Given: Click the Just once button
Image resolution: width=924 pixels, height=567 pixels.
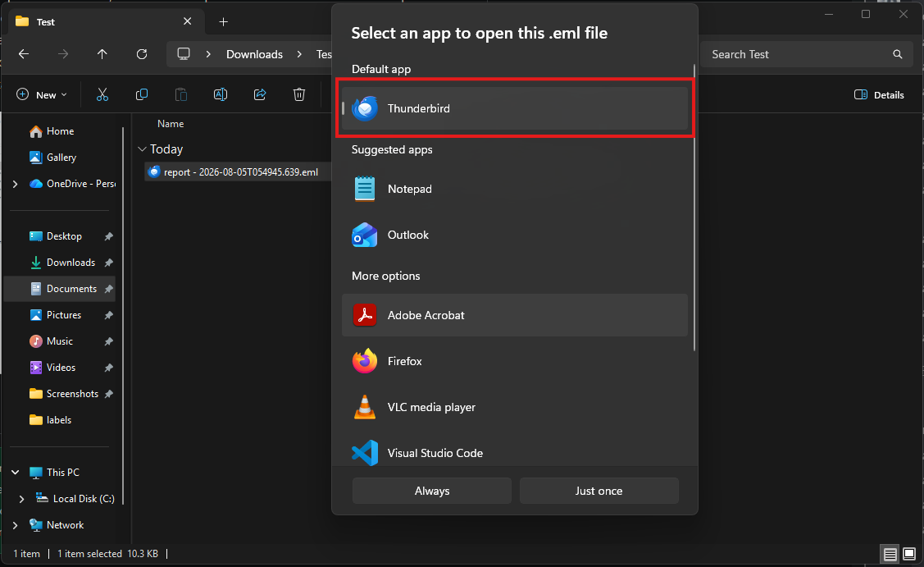Looking at the screenshot, I should coord(599,491).
